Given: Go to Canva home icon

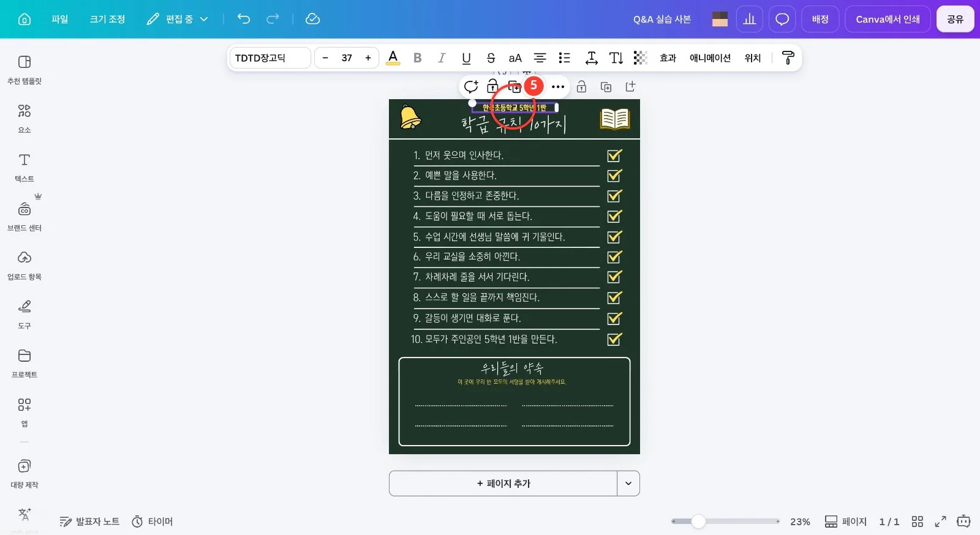Looking at the screenshot, I should point(24,19).
